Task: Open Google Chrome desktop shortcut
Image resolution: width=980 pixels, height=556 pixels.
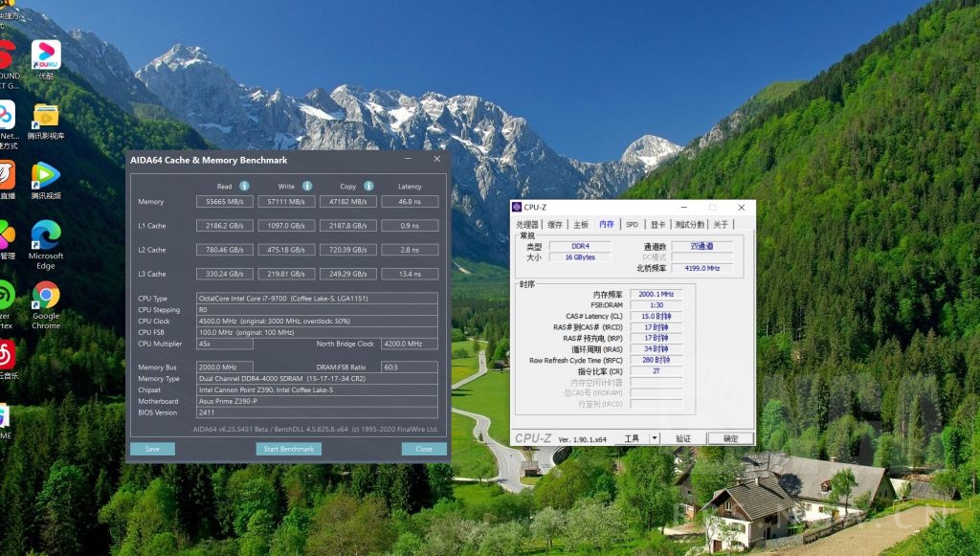Action: [45, 296]
